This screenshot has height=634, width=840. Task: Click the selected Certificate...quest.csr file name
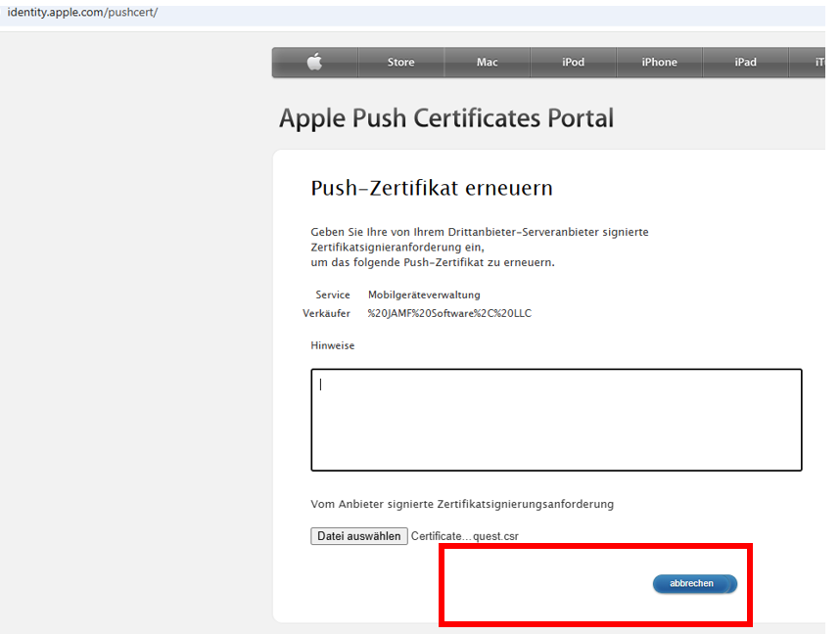pyautogui.click(x=464, y=536)
